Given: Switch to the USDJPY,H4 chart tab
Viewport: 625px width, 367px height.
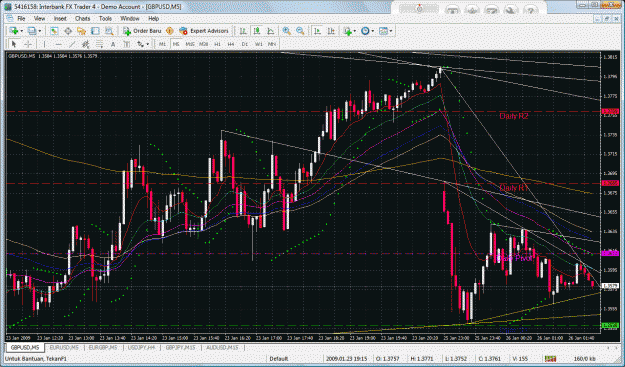Looking at the screenshot, I should [142, 348].
